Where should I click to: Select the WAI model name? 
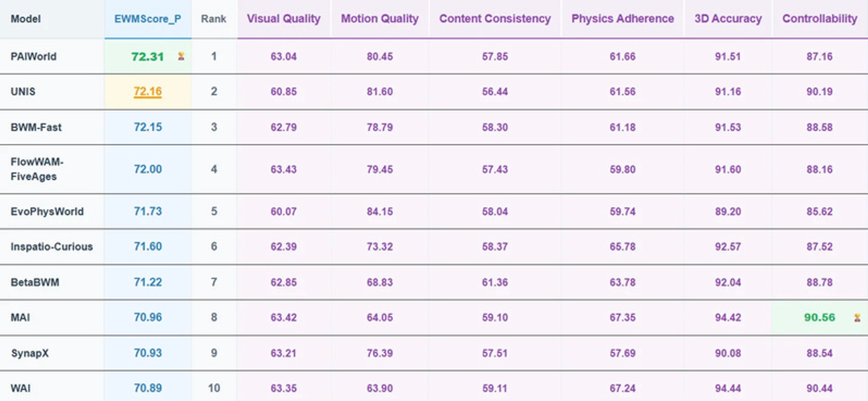20,388
